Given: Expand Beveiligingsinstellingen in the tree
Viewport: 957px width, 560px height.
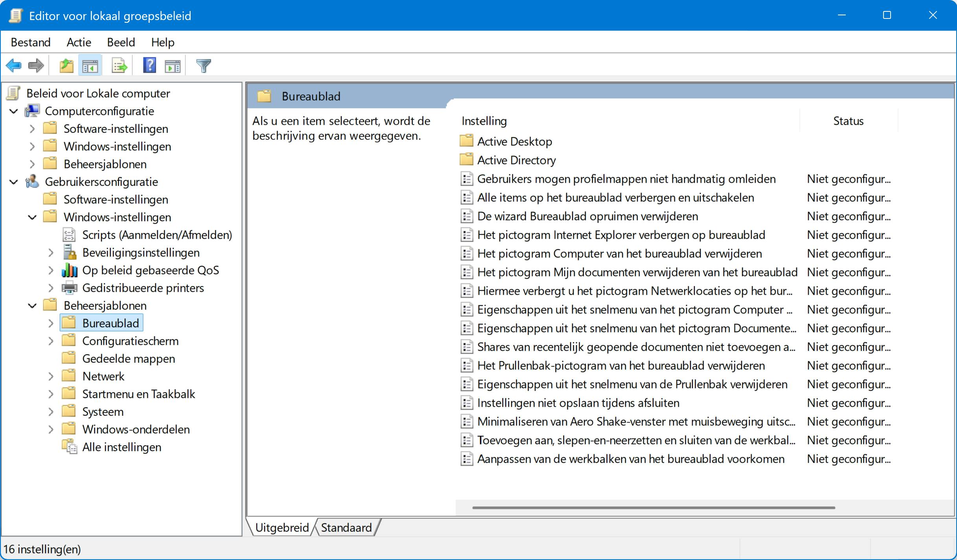Looking at the screenshot, I should (51, 253).
